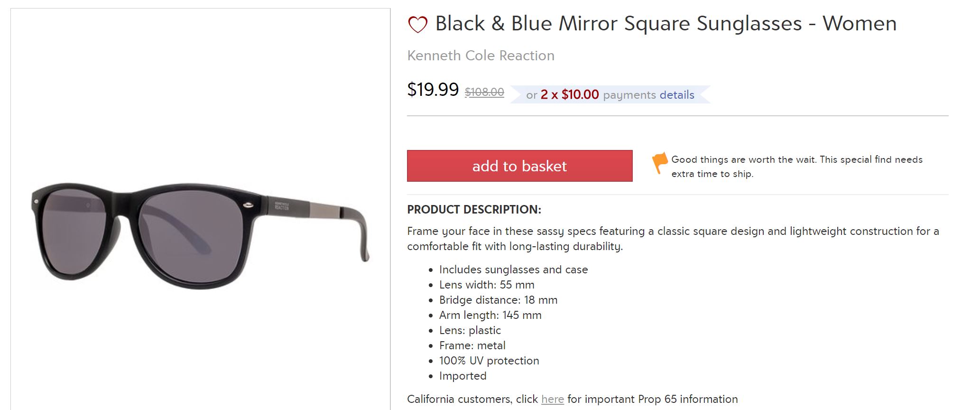Click the 'Bridge distance: 18 mm' bullet
The image size is (980, 410).
[x=498, y=300]
